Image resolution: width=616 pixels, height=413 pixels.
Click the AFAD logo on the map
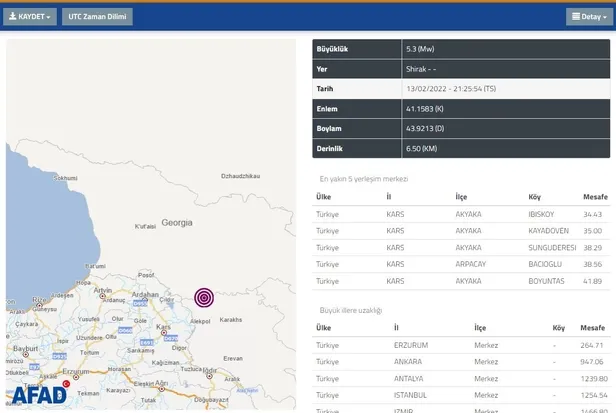pyautogui.click(x=40, y=394)
